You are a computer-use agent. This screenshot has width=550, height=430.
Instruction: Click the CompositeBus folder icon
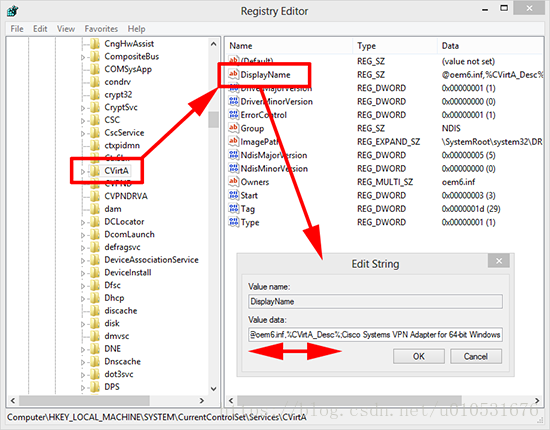click(95, 56)
